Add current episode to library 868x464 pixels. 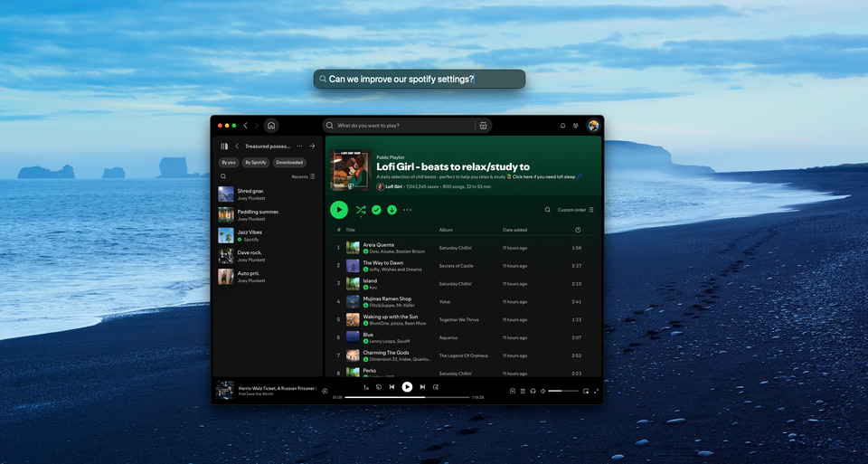pyautogui.click(x=325, y=391)
